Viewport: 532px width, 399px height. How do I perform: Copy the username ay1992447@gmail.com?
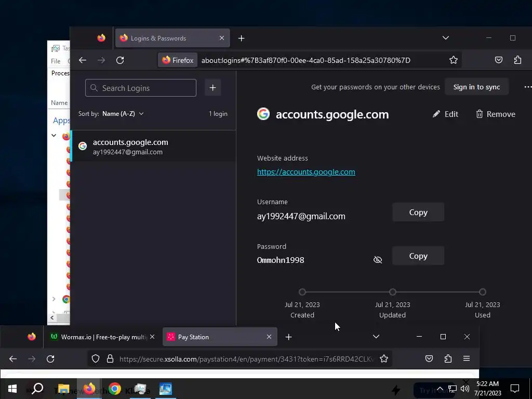[x=418, y=212]
